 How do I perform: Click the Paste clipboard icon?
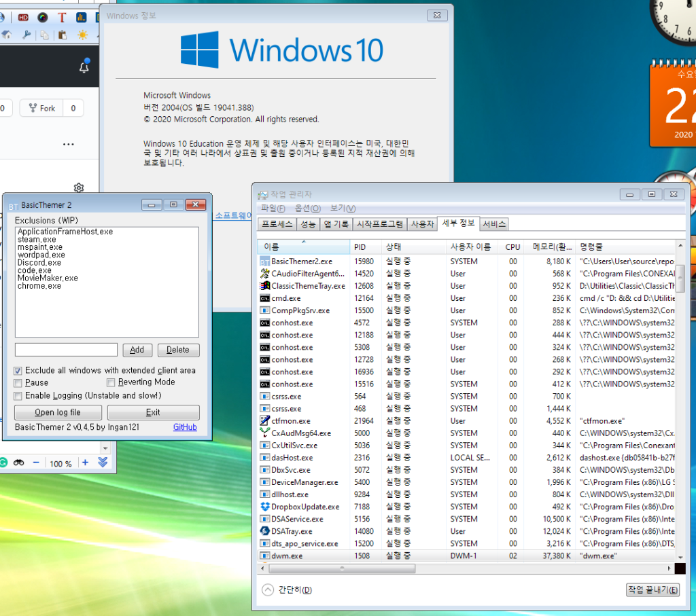click(63, 35)
